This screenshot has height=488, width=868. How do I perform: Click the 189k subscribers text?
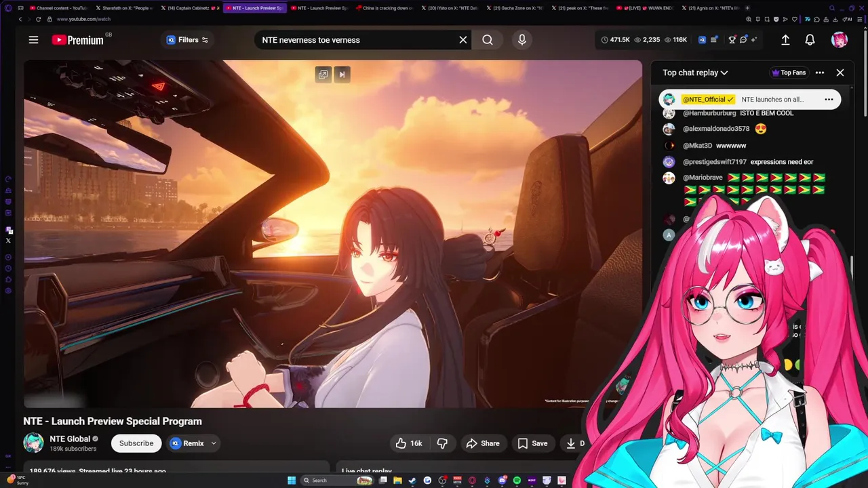coord(73,449)
